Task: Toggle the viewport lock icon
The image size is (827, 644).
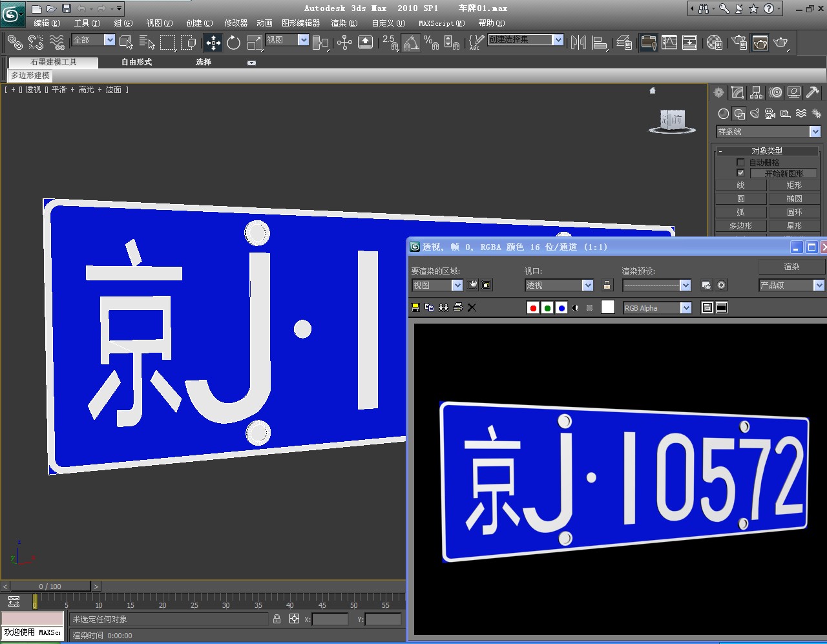Action: point(607,285)
